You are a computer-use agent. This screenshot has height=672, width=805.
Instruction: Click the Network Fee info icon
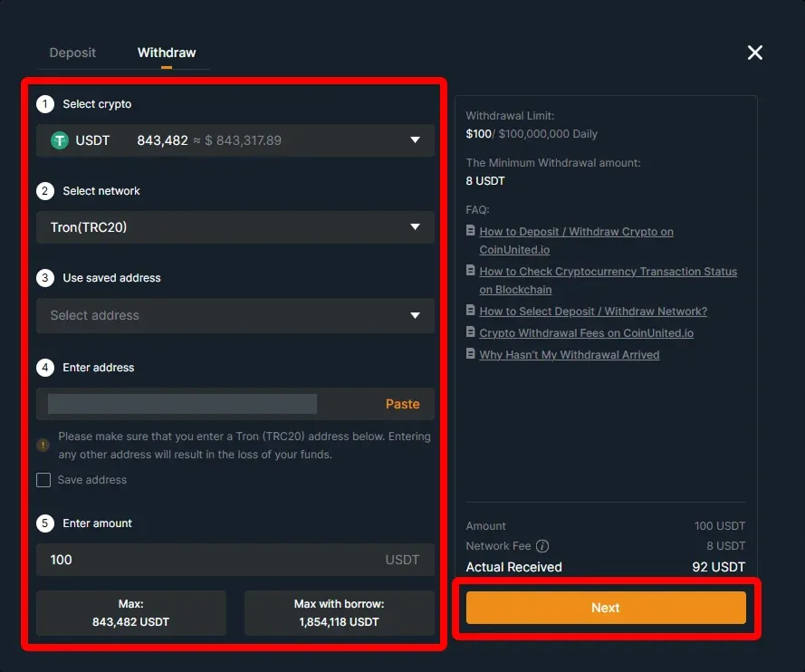click(x=542, y=546)
